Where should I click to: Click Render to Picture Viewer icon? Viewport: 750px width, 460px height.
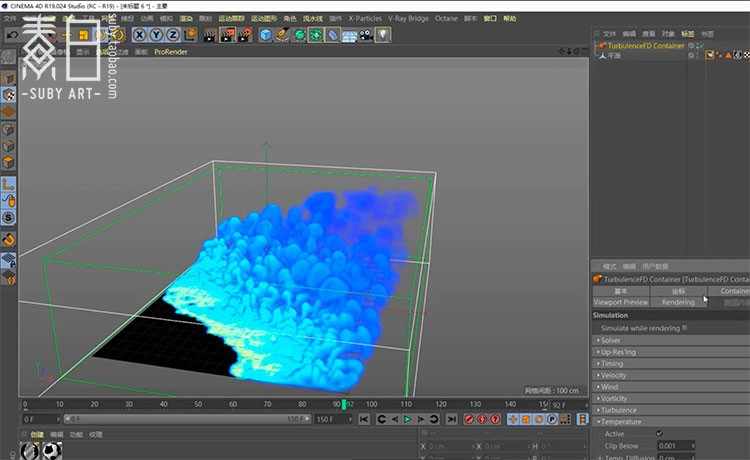pyautogui.click(x=227, y=35)
